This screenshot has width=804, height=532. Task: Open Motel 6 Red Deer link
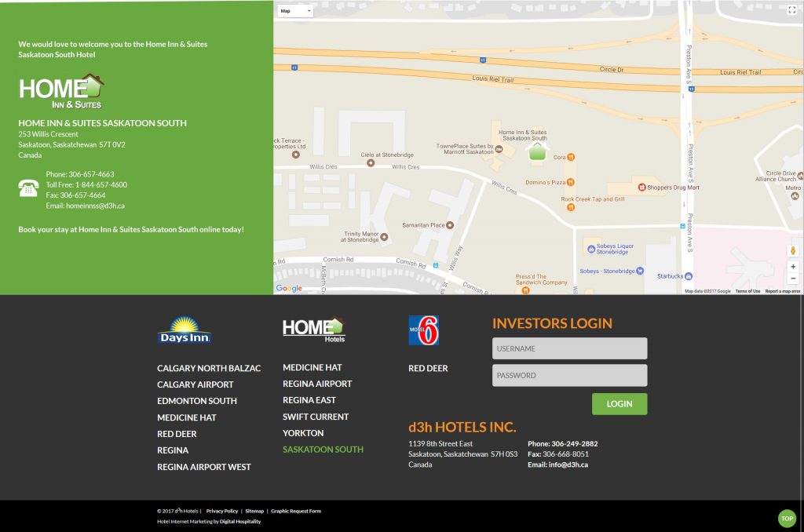point(428,368)
